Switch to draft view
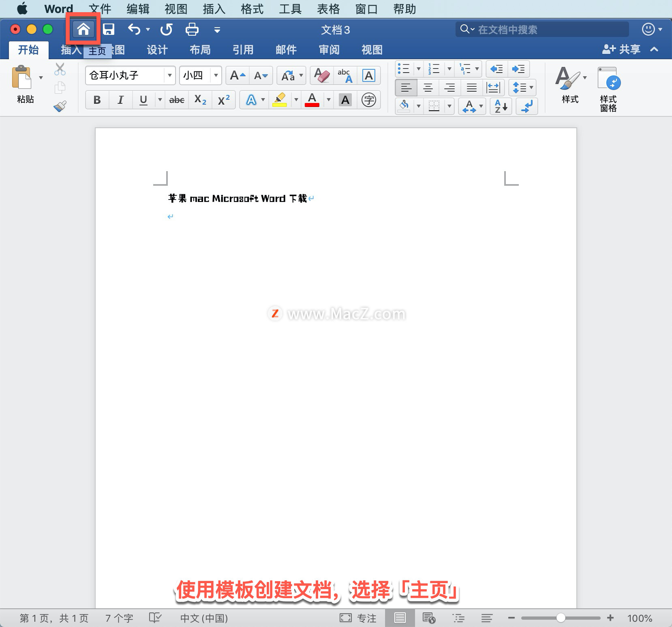Image resolution: width=672 pixels, height=627 pixels. pos(487,618)
